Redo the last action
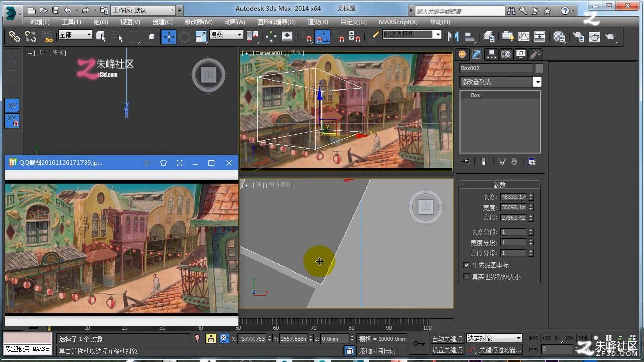 85,10
